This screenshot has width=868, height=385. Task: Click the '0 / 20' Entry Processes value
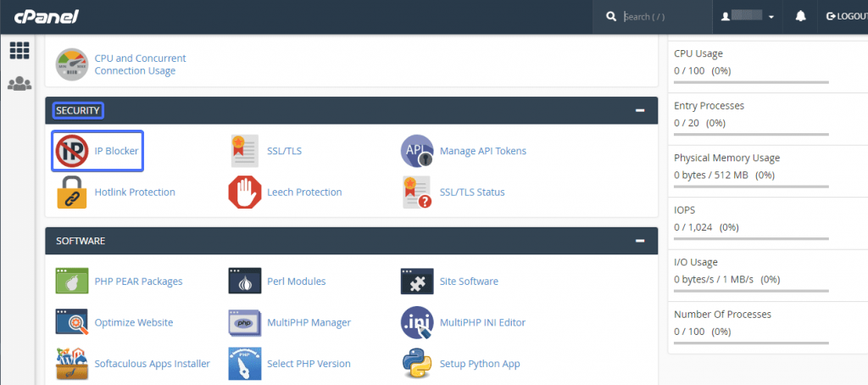click(x=687, y=123)
